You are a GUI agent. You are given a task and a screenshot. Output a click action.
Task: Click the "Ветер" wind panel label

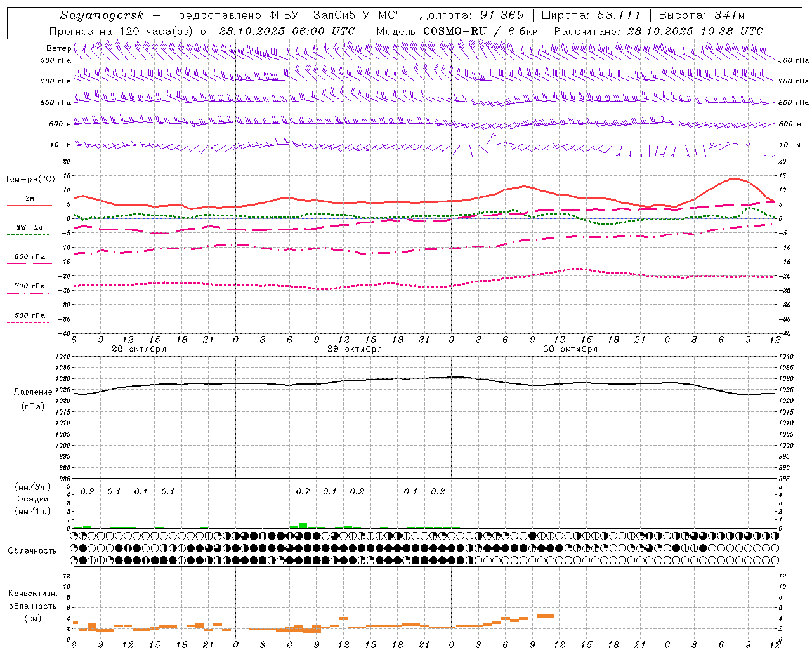(58, 48)
